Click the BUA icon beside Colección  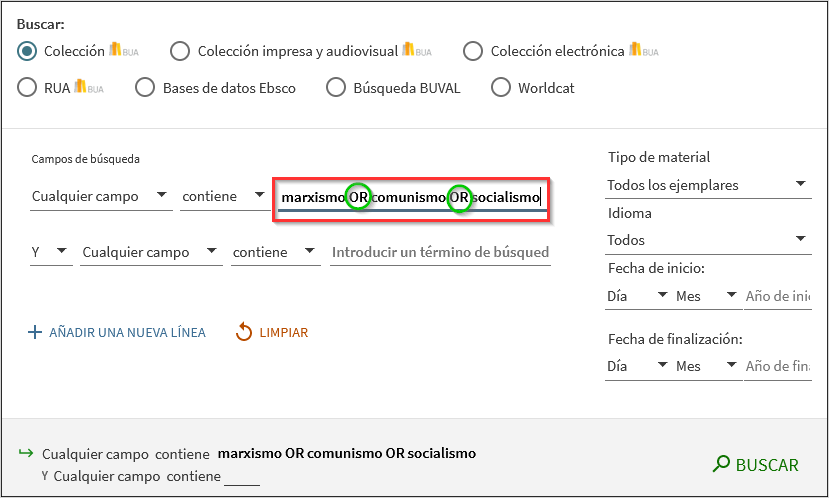click(x=124, y=50)
